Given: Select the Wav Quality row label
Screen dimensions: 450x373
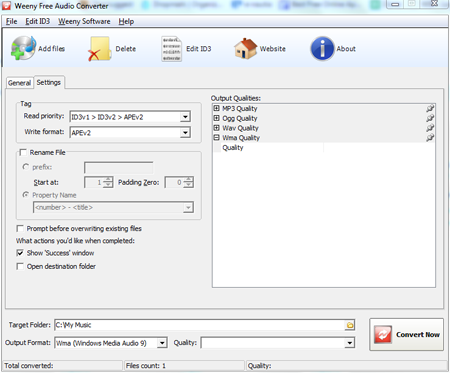Looking at the screenshot, I should coord(240,128).
